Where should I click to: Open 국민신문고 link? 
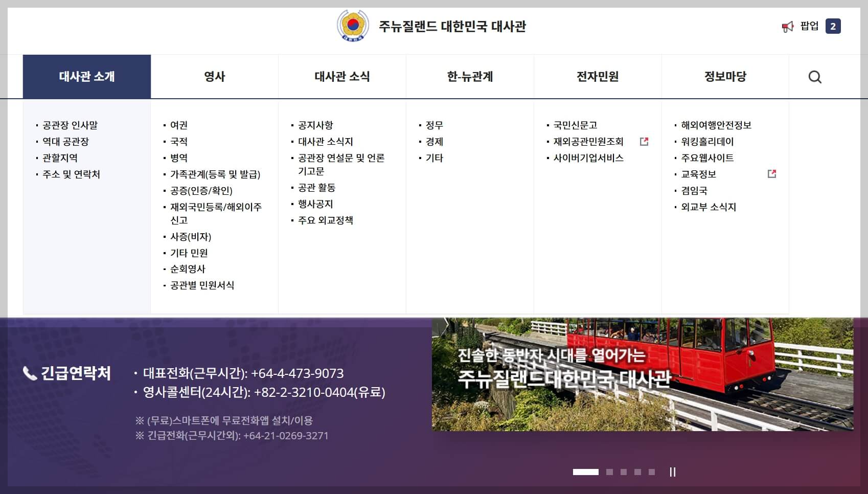coord(576,125)
